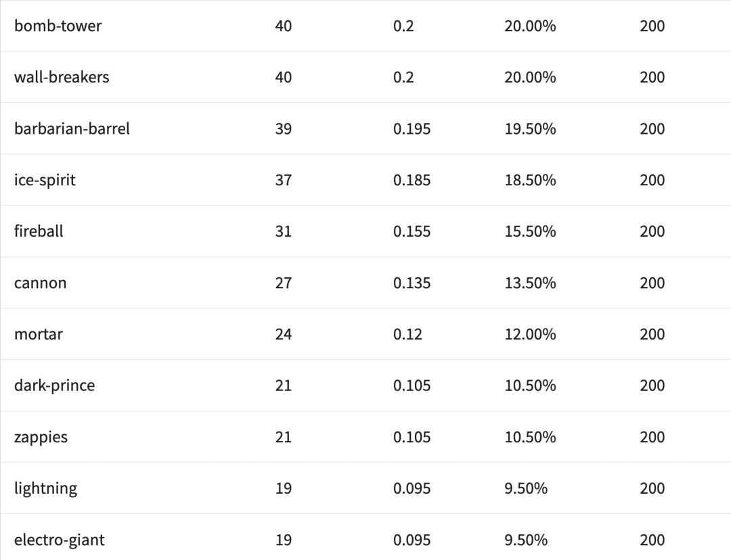Click the 19.50% percentage cell
This screenshot has width=731, height=560.
point(530,129)
